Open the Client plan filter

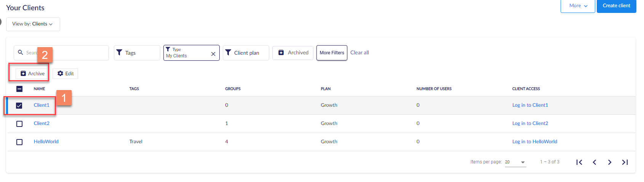(246, 53)
